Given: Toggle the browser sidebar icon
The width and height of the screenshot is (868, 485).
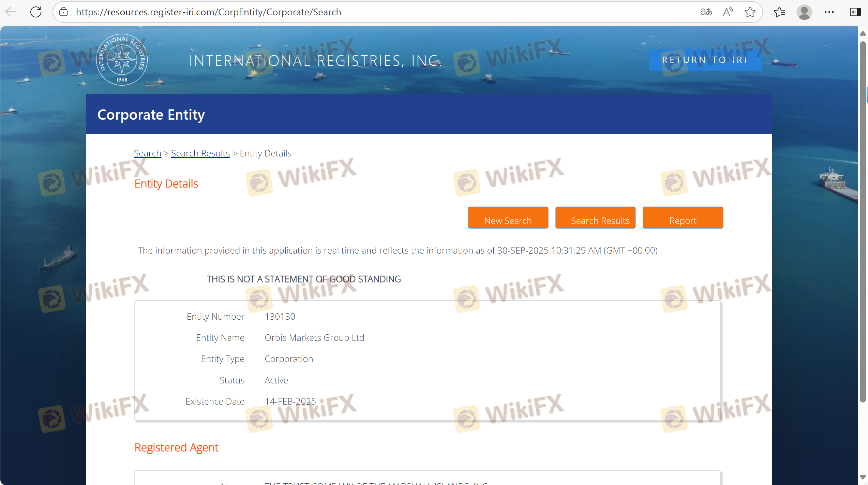Looking at the screenshot, I should coord(855,12).
